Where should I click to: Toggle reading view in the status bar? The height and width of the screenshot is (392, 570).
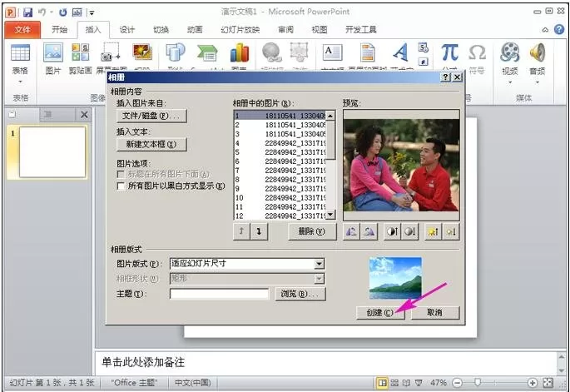[x=406, y=383]
